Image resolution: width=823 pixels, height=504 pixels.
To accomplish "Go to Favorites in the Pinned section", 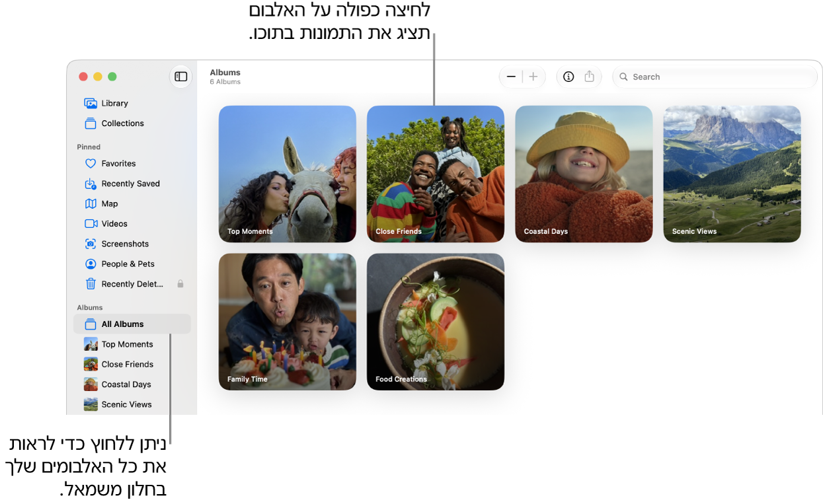I will coord(118,164).
